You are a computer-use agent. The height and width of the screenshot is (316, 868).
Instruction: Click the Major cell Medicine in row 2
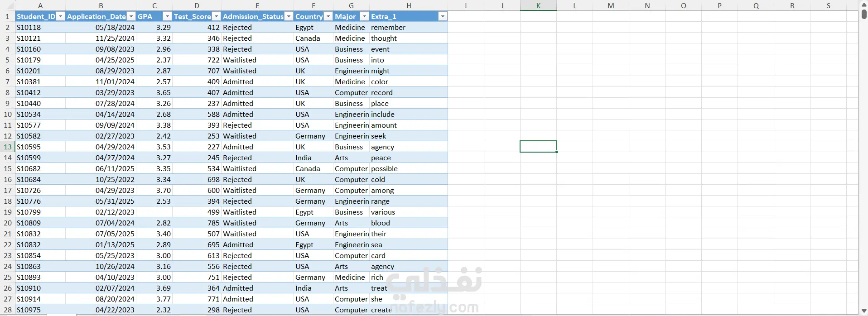pyautogui.click(x=351, y=27)
